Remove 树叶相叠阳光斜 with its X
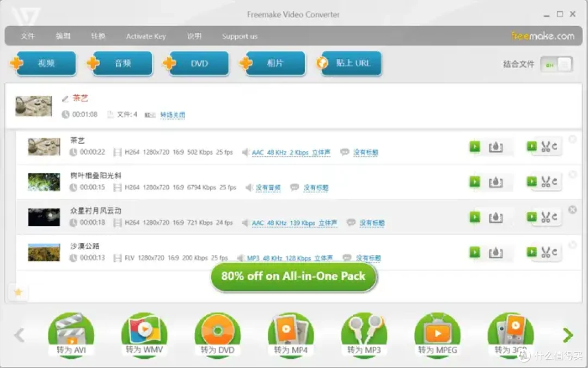The height and width of the screenshot is (368, 588). point(573,174)
